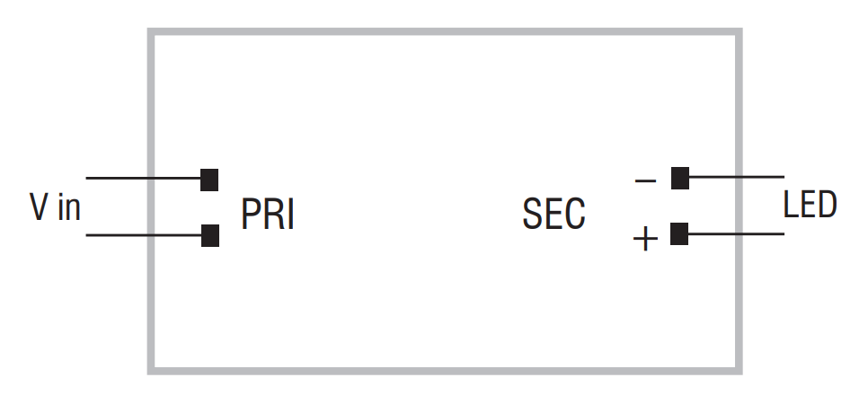
Task: Select the positive secondary terminal square
Action: [x=679, y=233]
